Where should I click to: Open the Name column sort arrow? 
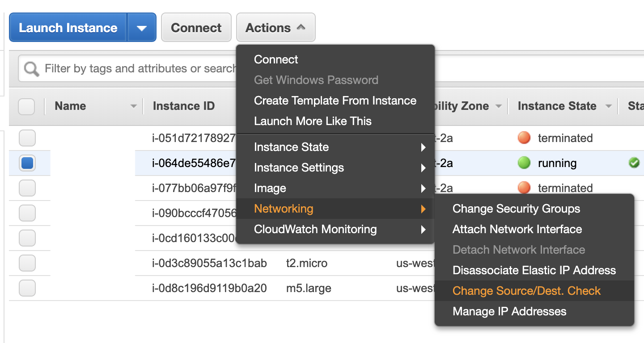click(x=133, y=106)
